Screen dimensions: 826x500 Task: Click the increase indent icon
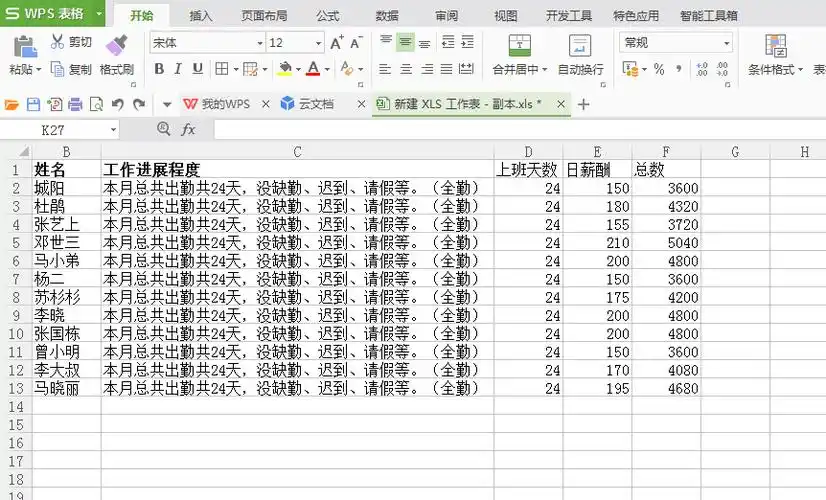[x=467, y=42]
